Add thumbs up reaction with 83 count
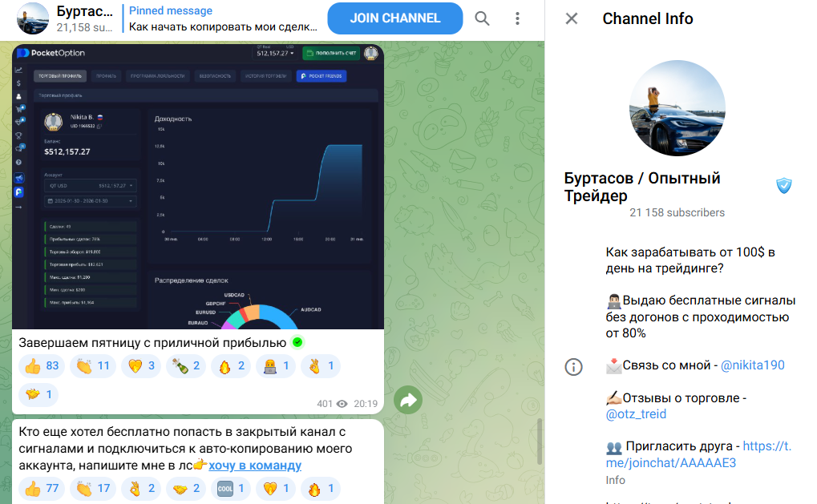 tap(42, 366)
